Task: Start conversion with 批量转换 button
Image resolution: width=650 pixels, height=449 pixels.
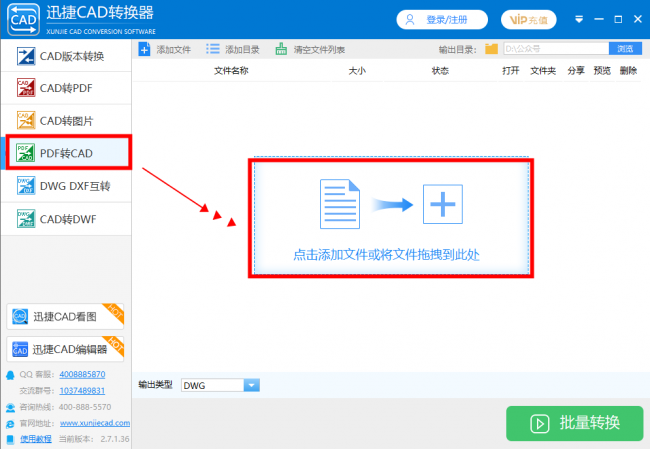Action: coord(575,423)
